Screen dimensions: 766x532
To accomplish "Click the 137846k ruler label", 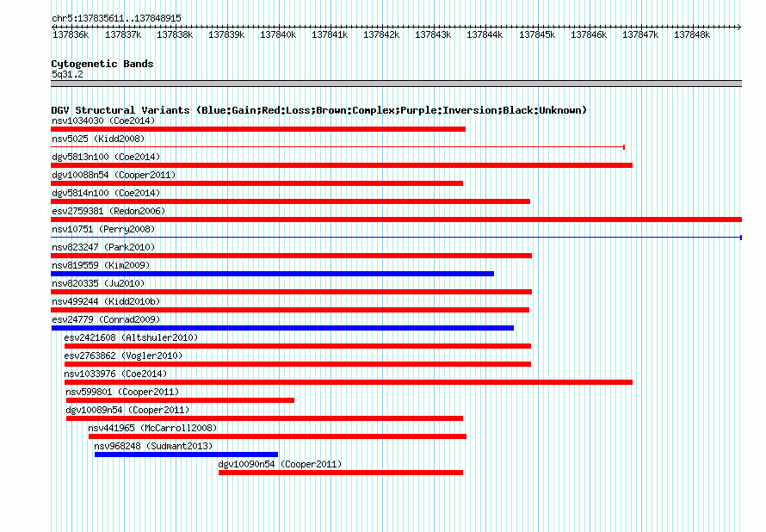I will coord(589,34).
